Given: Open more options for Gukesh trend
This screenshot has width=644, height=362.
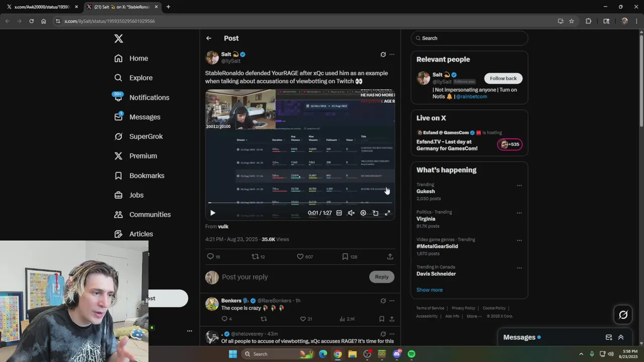Looking at the screenshot, I should click(519, 186).
